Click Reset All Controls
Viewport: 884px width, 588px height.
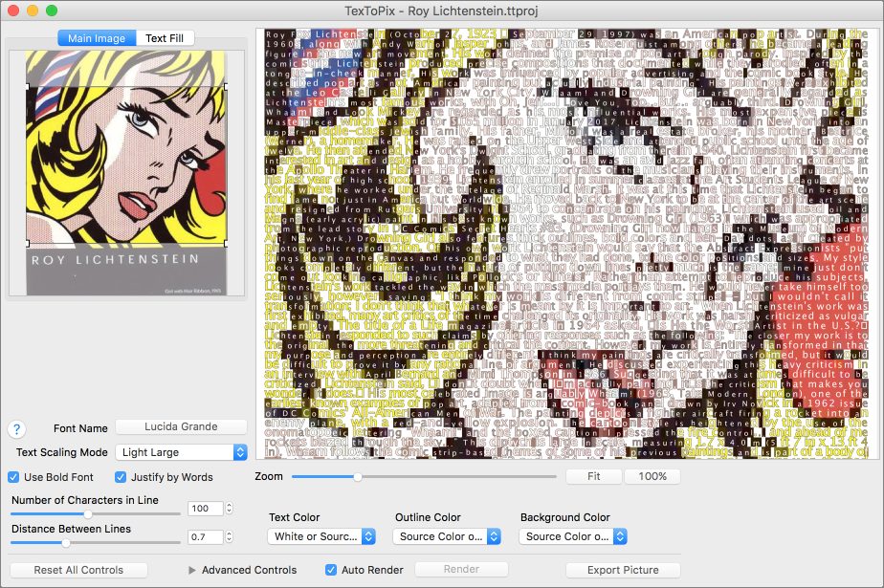pos(77,569)
